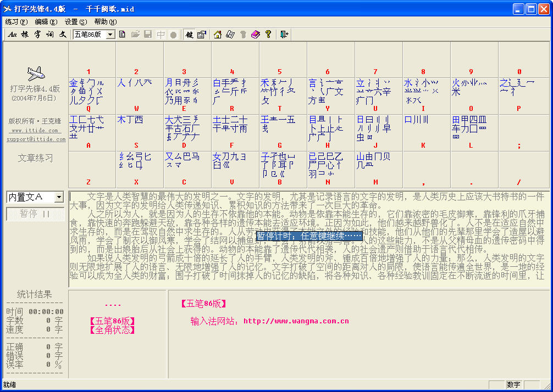Open the 设置 menu
Image resolution: width=553 pixels, height=392 pixels.
click(x=75, y=22)
